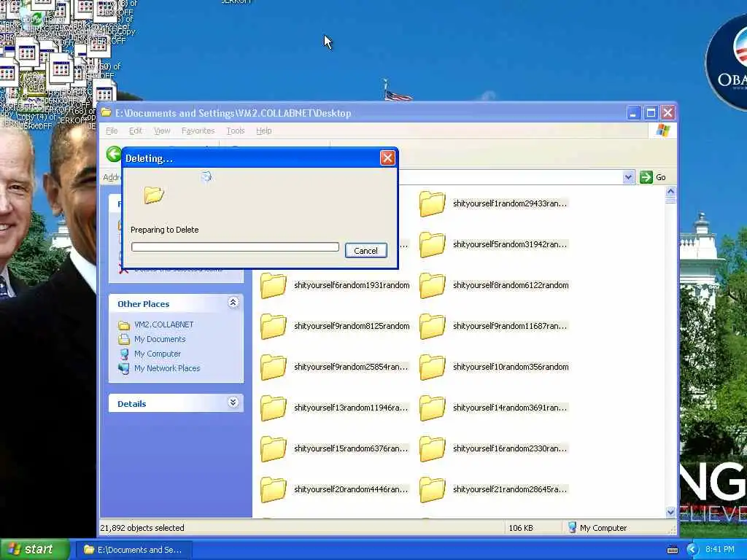Select folder icon shityourself1random29433
The width and height of the screenshot is (747, 560).
pyautogui.click(x=432, y=204)
